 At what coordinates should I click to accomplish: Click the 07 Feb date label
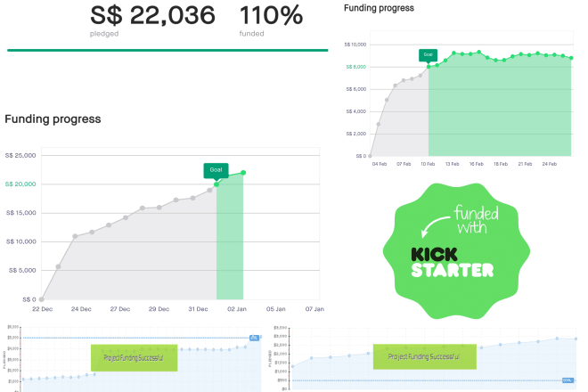pos(404,164)
